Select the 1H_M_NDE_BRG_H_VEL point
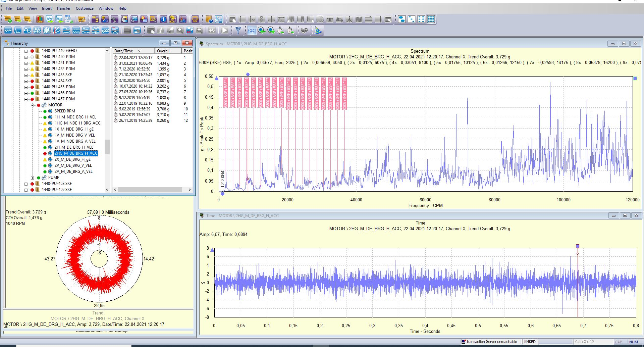The image size is (644, 347). 75,117
